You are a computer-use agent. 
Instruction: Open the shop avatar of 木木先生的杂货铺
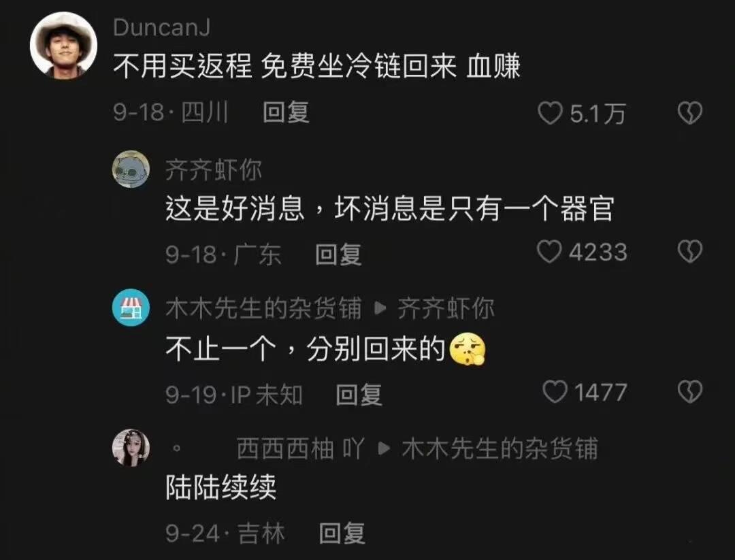[x=131, y=308]
